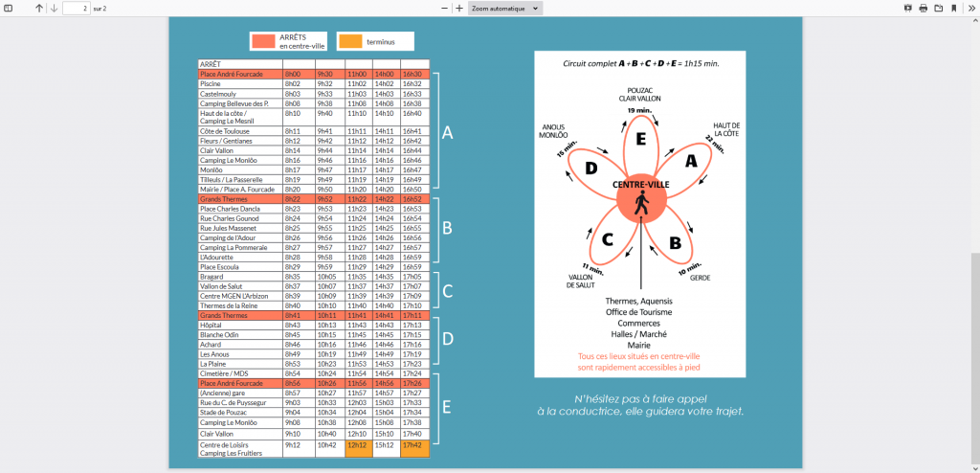Click the 'Thermes de la Reine' stop

coord(230,306)
